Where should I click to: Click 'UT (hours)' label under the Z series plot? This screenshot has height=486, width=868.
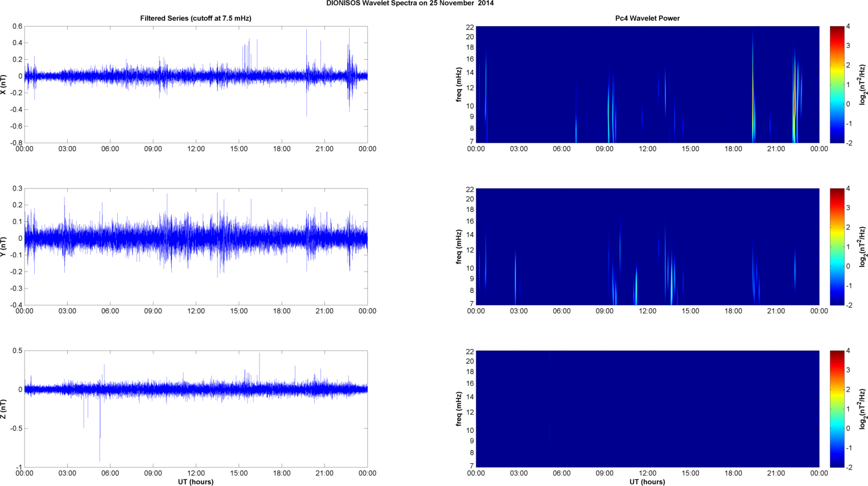[x=196, y=481]
